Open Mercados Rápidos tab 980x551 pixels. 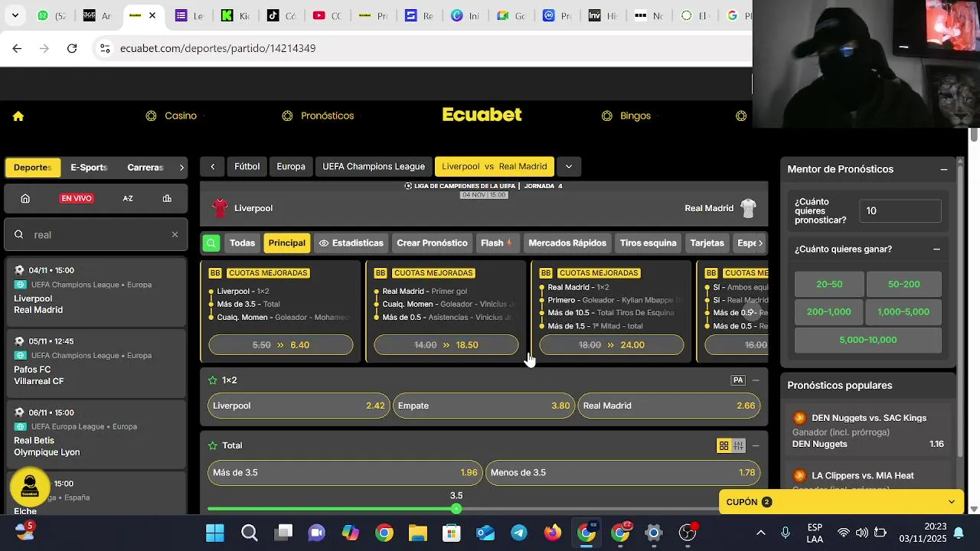coord(567,243)
